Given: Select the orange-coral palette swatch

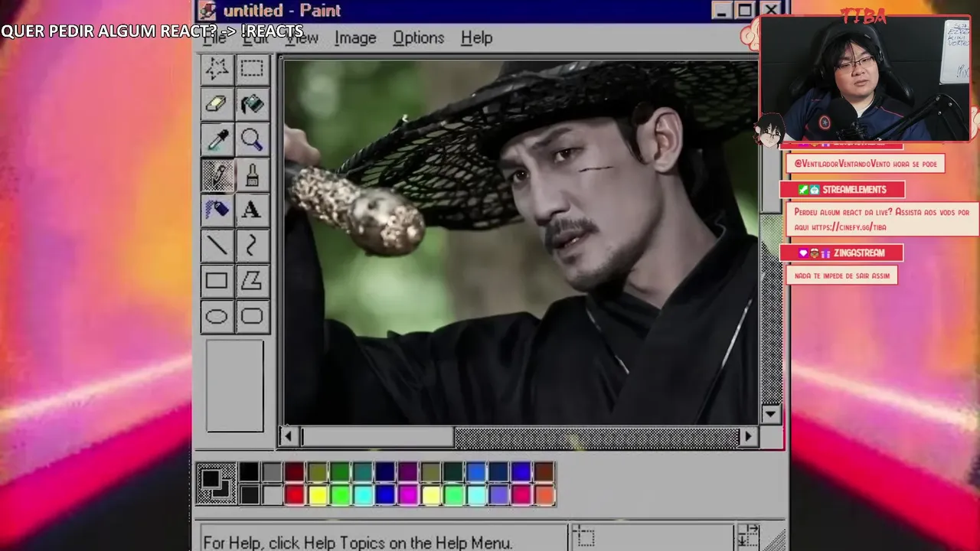Looking at the screenshot, I should tap(544, 495).
